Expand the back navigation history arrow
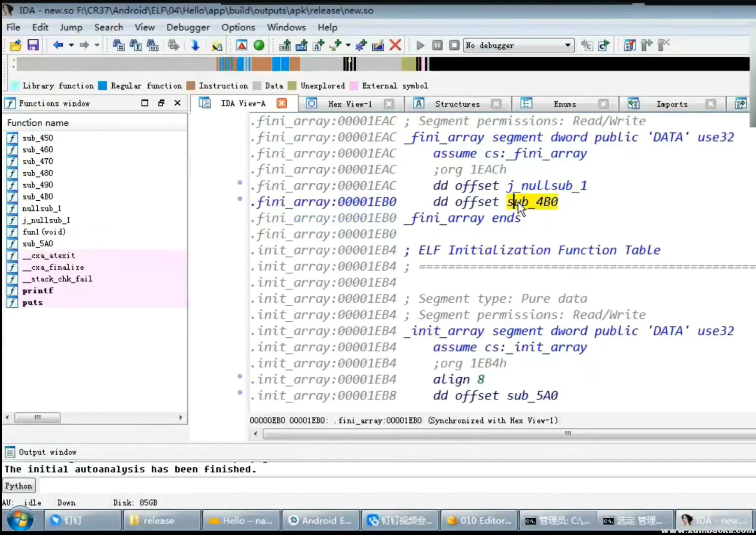The width and height of the screenshot is (756, 535). click(x=71, y=45)
